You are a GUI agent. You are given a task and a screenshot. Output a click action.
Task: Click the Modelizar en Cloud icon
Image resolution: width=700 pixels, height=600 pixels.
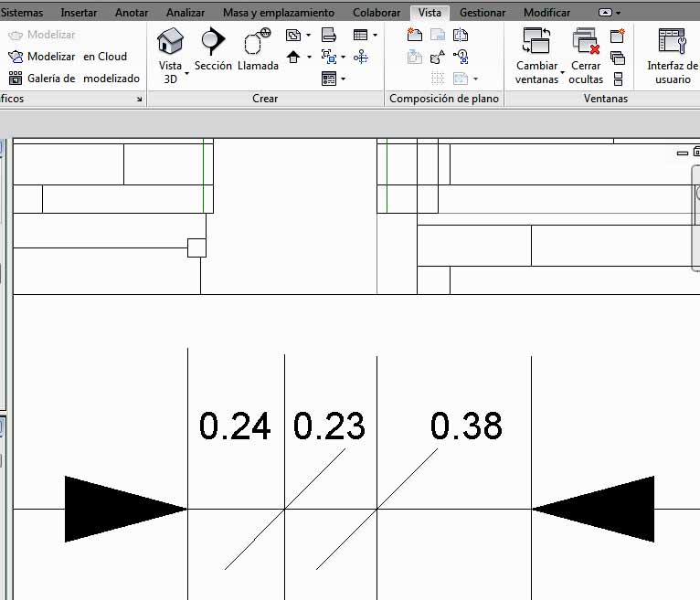point(16,57)
